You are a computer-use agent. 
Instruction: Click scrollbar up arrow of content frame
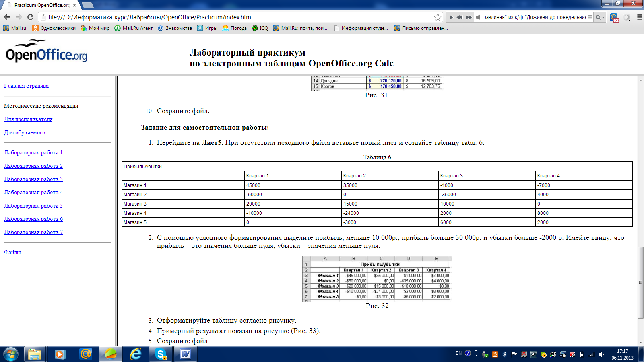point(640,80)
